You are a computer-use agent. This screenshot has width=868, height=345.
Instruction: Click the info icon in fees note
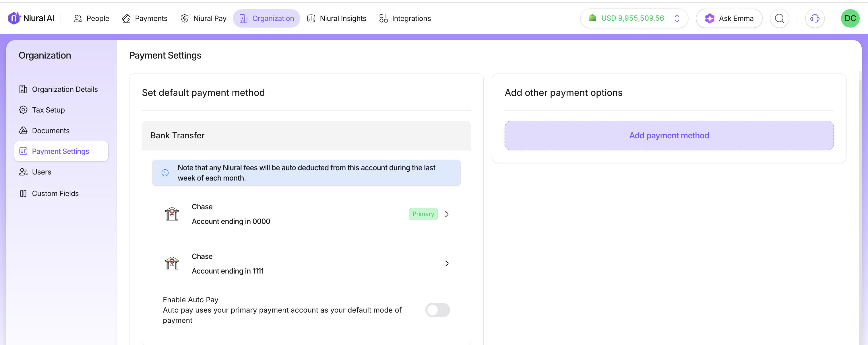165,173
